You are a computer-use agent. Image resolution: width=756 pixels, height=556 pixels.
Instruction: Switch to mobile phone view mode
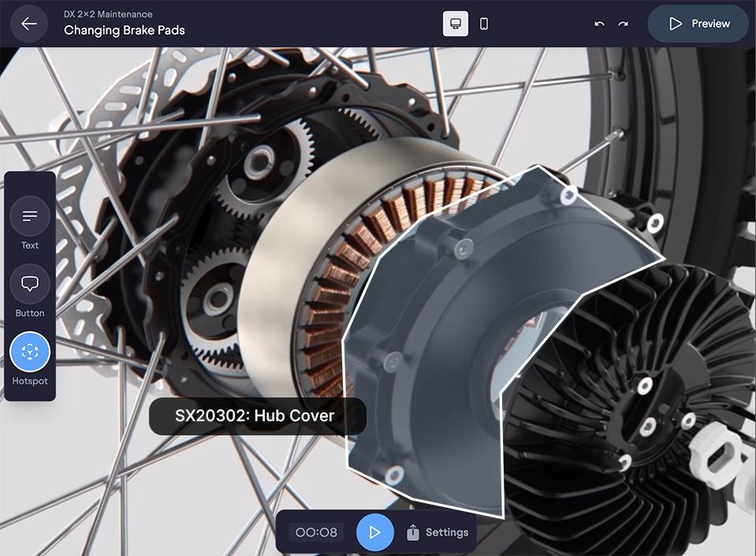pos(484,24)
